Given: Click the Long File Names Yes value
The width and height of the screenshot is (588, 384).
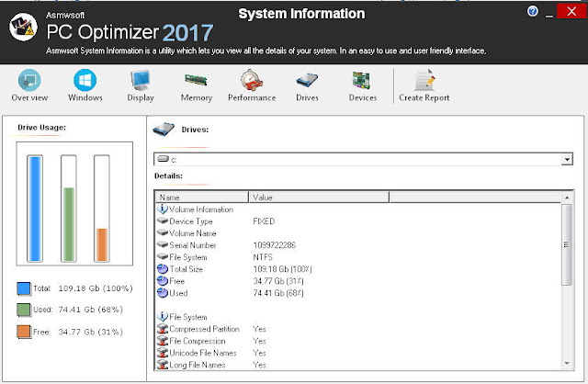Looking at the screenshot, I should click(x=259, y=365).
